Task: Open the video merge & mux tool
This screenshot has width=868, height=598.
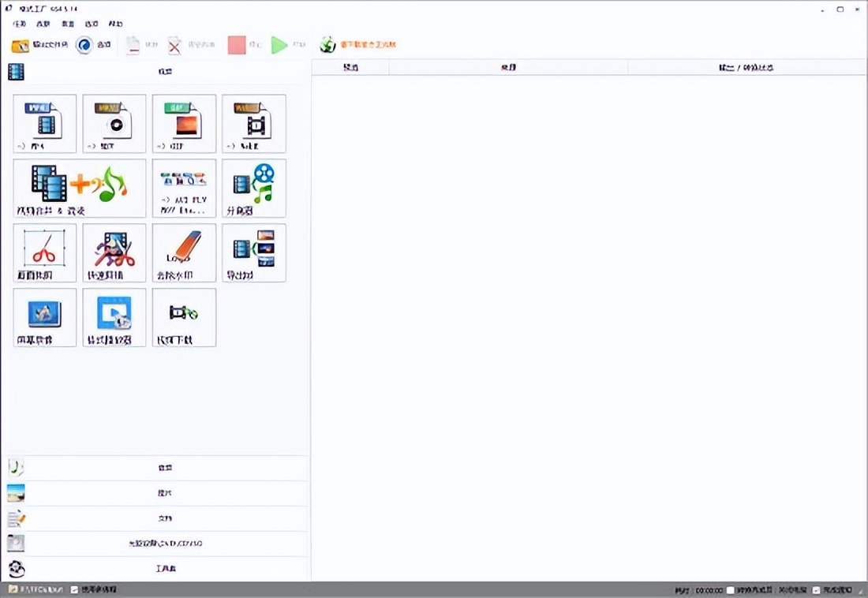Action: [80, 188]
